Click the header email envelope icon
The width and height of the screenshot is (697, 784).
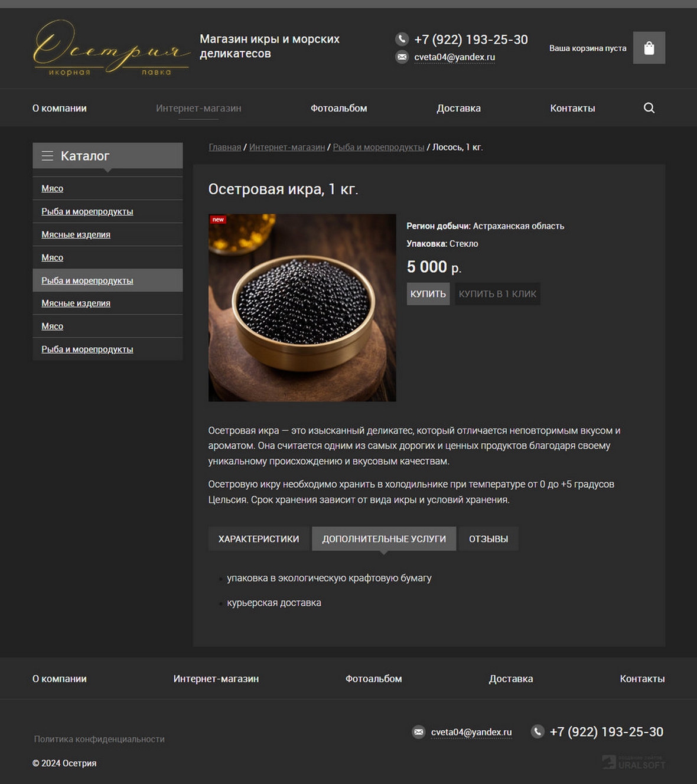[402, 57]
